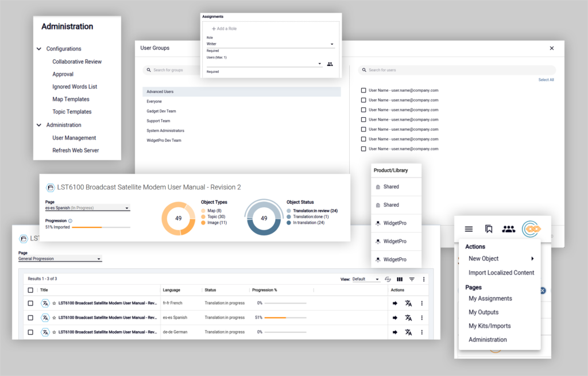588x376 pixels.
Task: Collapse the Configurations section
Action: pos(38,49)
